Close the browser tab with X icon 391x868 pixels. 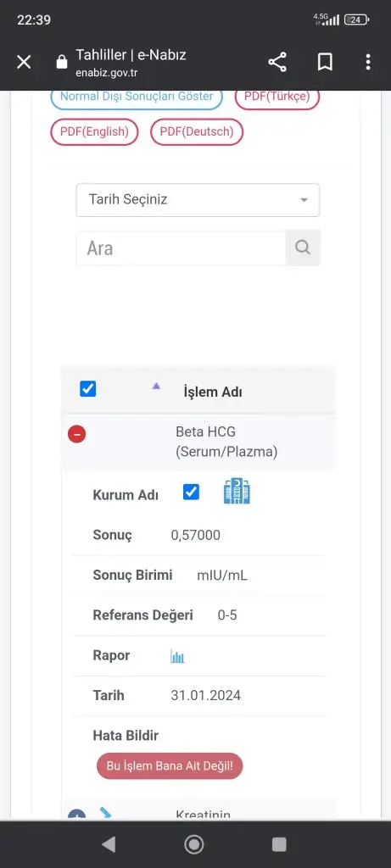pos(24,62)
